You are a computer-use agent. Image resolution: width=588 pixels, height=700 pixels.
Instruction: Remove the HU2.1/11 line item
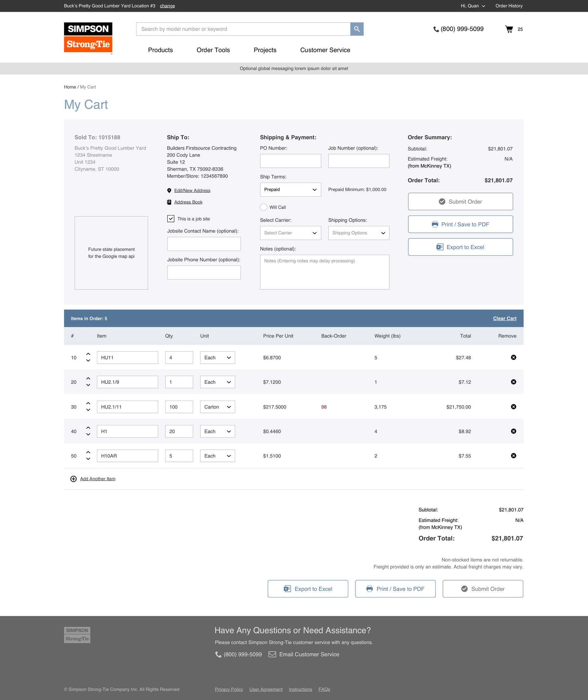click(x=513, y=407)
